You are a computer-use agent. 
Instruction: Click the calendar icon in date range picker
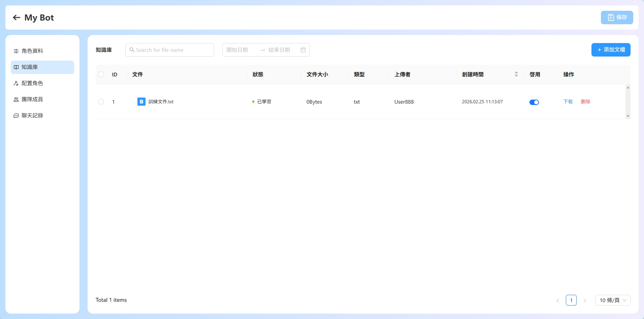303,50
